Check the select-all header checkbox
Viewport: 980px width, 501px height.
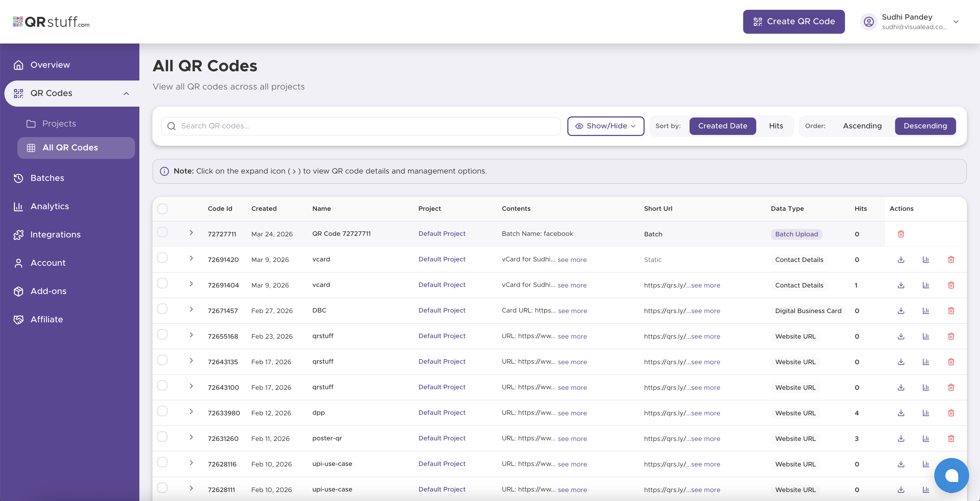[x=163, y=209]
